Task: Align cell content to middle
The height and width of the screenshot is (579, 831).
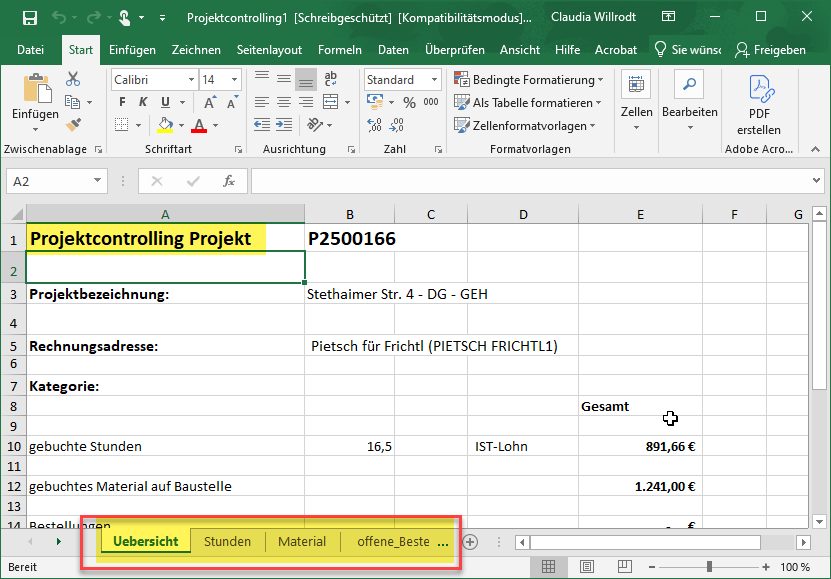Action: 284,79
